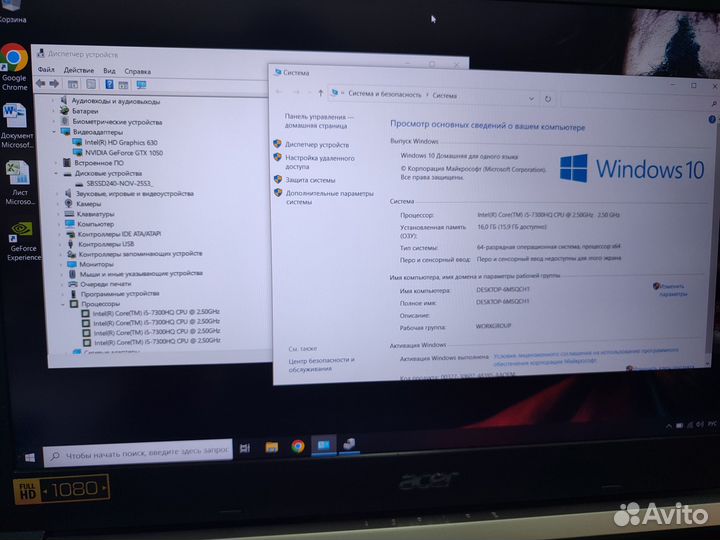Image resolution: width=720 pixels, height=540 pixels.
Task: Click the back arrow in Device Manager toolbar
Action: tap(41, 83)
